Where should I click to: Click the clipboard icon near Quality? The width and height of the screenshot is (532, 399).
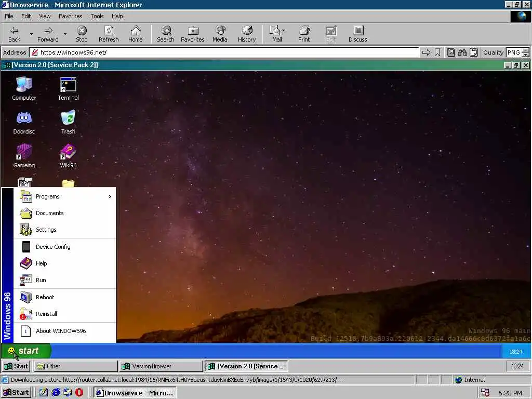(474, 52)
